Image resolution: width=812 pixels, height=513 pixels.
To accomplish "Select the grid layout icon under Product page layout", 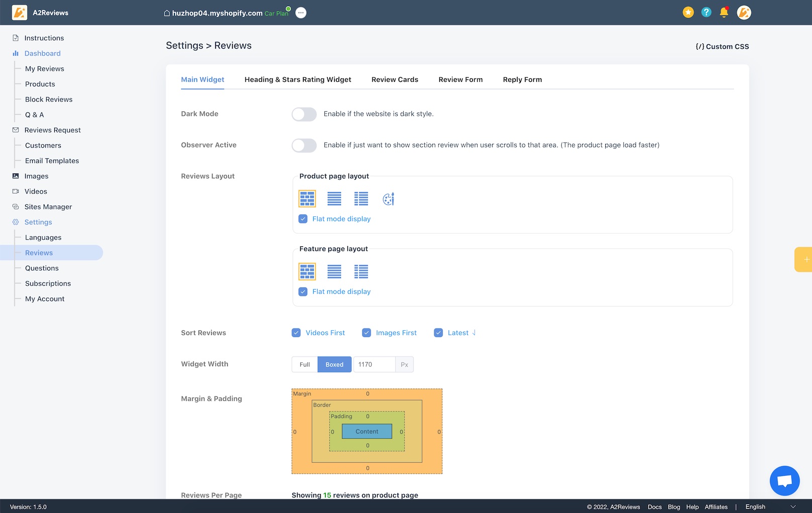I will (307, 199).
